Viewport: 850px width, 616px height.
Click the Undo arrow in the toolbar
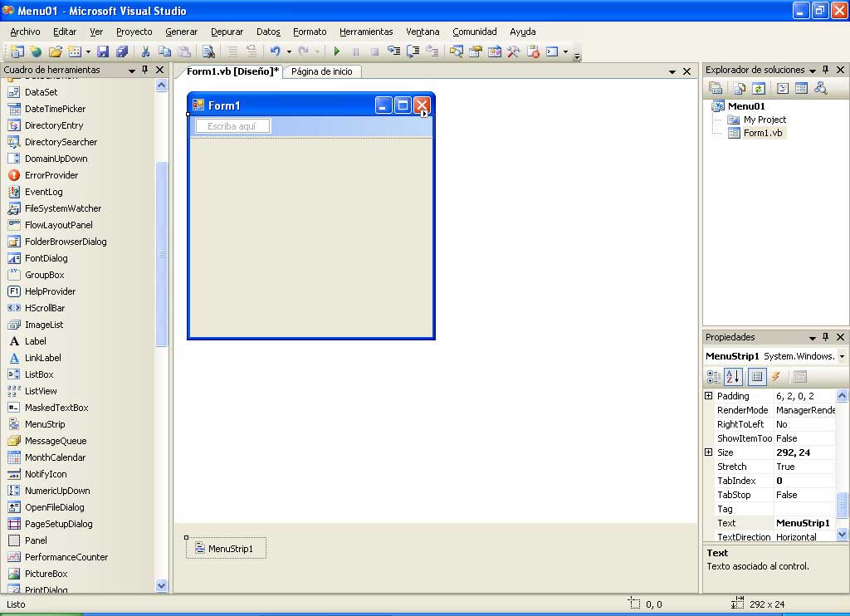pos(275,51)
